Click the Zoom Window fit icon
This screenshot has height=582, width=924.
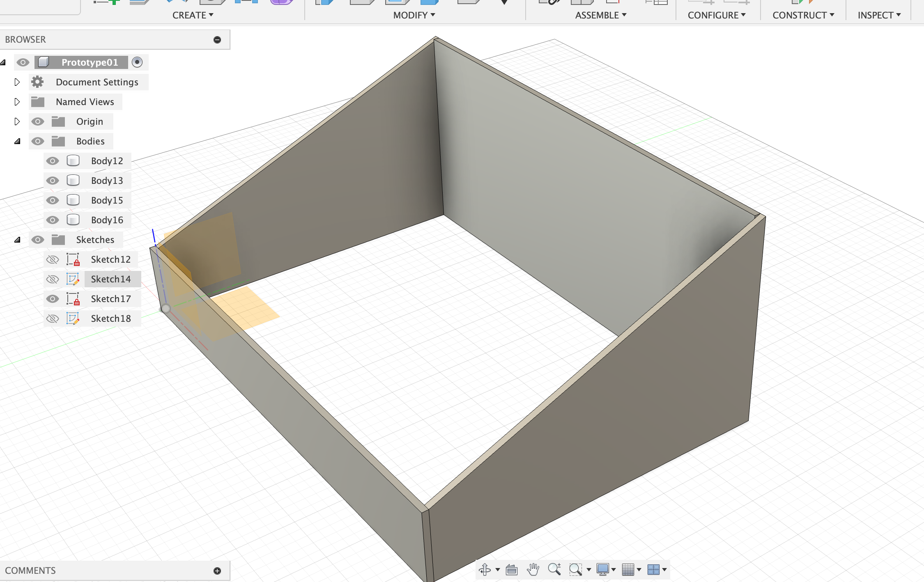tap(575, 570)
